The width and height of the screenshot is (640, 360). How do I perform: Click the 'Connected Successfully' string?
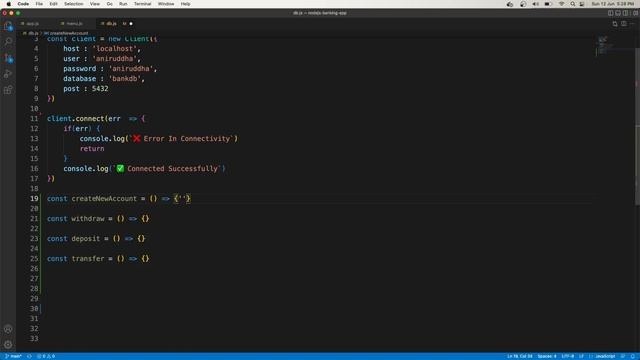[167, 169]
